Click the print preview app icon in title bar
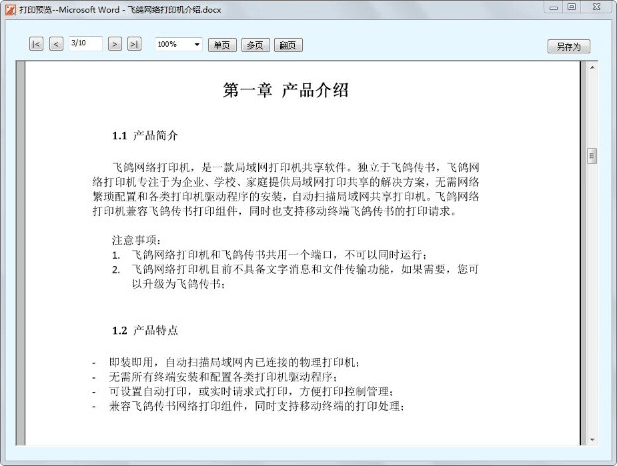617x466 pixels. pyautogui.click(x=10, y=9)
